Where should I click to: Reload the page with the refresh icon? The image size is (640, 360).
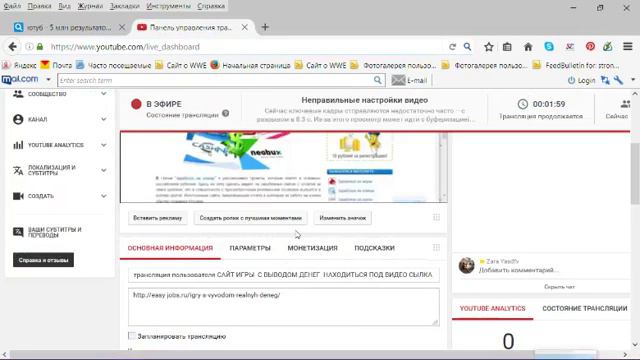pos(452,47)
